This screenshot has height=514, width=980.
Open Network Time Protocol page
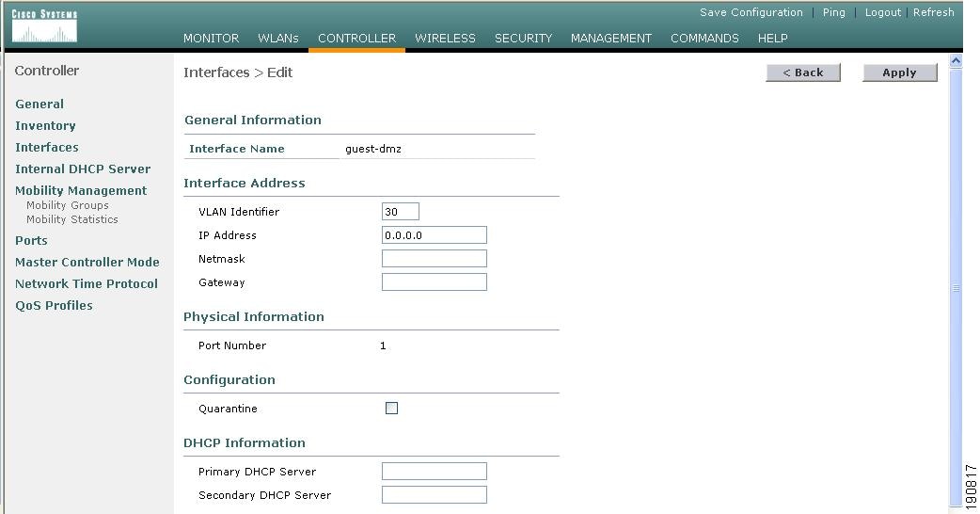[87, 284]
